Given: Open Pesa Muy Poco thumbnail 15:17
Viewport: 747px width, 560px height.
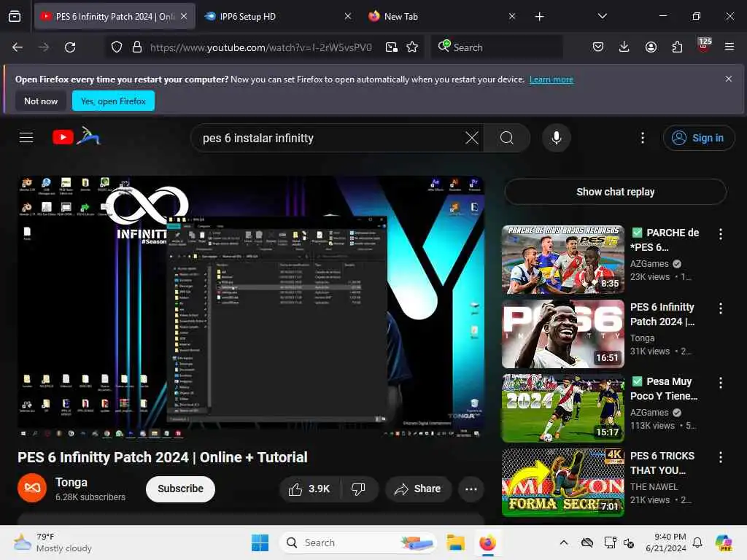Looking at the screenshot, I should pyautogui.click(x=563, y=408).
